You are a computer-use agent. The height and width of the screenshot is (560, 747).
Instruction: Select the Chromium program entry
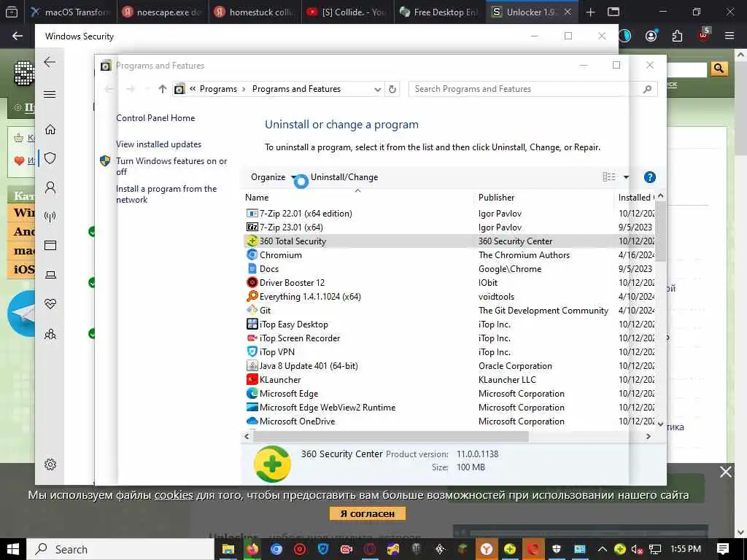point(280,254)
